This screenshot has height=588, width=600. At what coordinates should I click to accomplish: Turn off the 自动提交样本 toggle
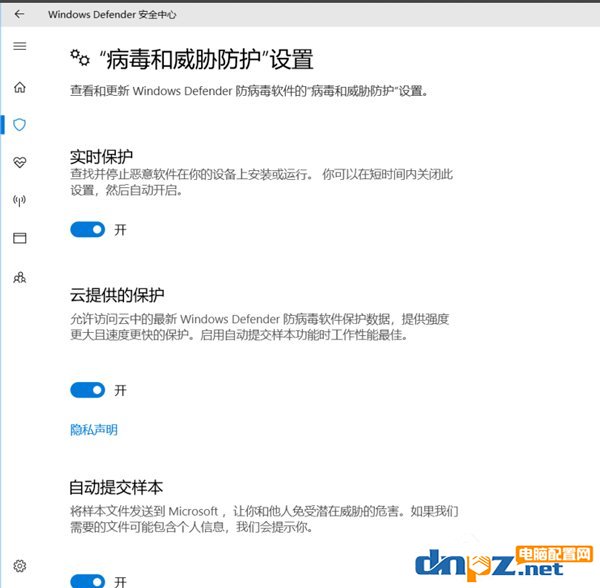tap(88, 581)
